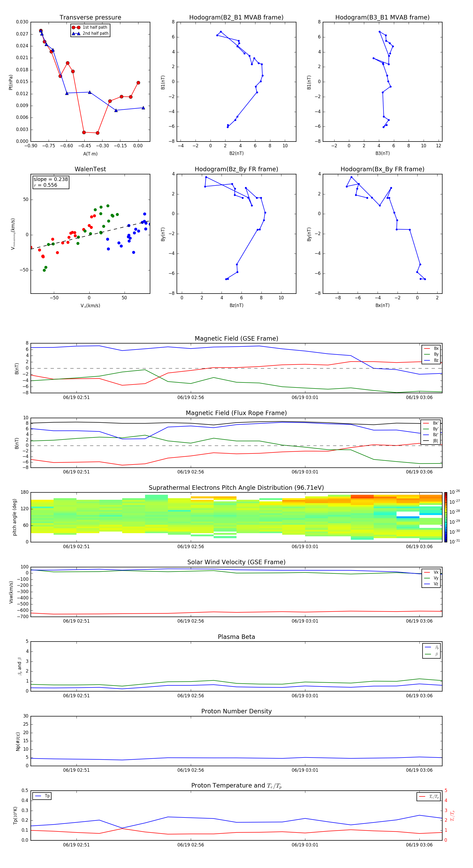Screen dimensions: 473x868
Task: Click the "Transverse pressure" plot title
Action: click(90, 18)
